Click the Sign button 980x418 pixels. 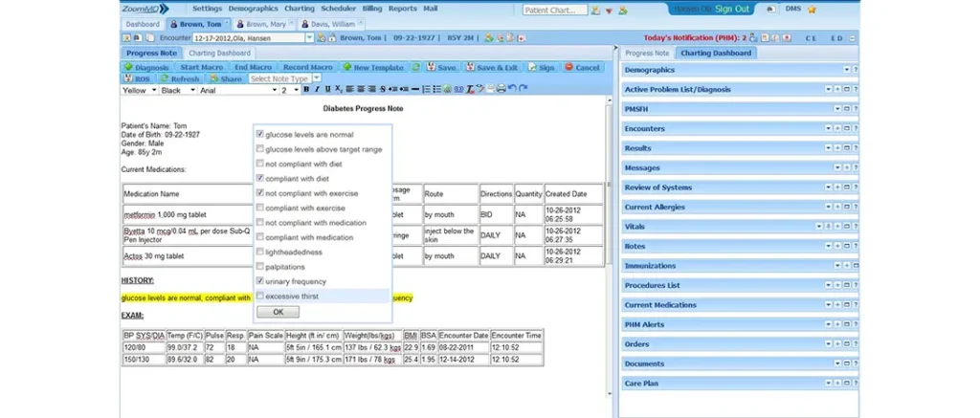542,68
